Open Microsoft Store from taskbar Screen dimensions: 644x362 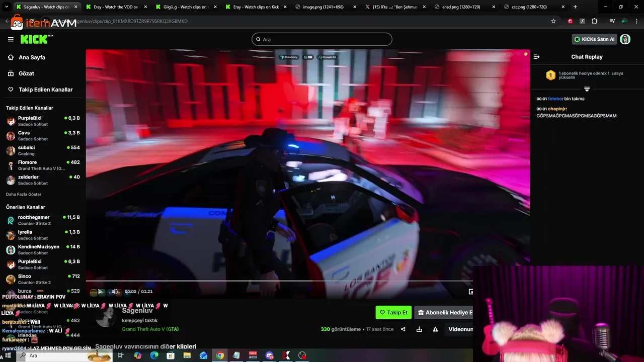click(171, 355)
